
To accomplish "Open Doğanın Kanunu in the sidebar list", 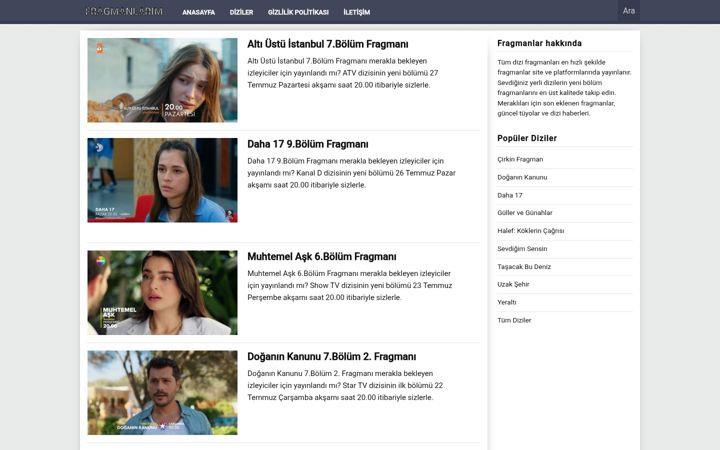I will click(x=522, y=177).
